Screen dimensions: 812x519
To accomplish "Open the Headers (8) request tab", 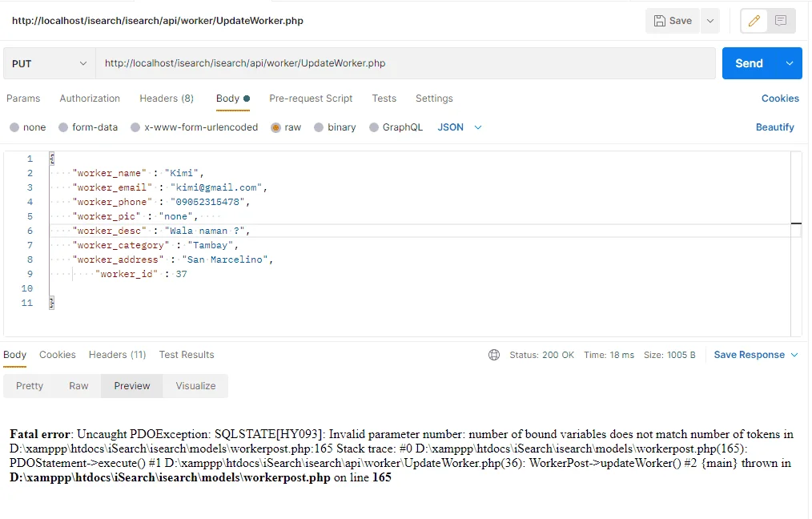I will tap(167, 99).
